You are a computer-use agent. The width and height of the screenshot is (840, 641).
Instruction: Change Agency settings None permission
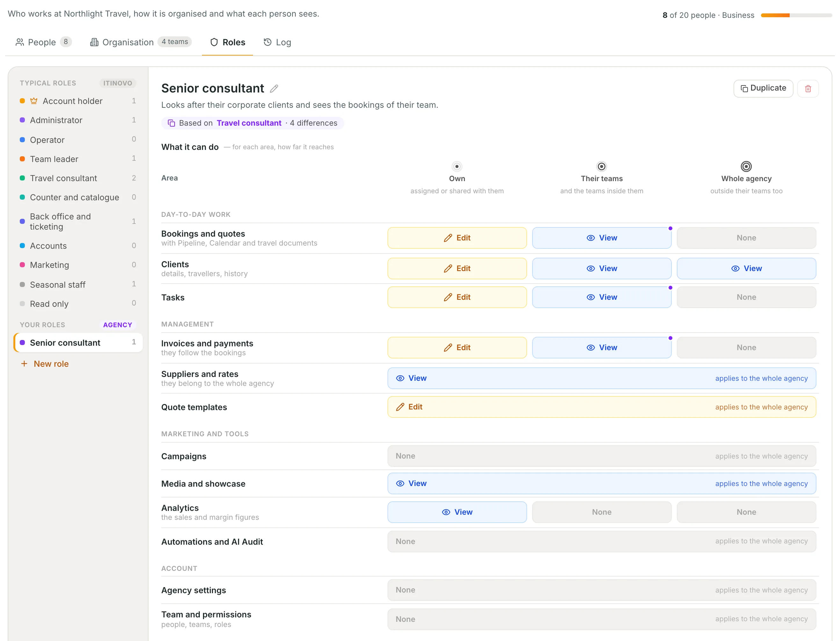pos(601,589)
